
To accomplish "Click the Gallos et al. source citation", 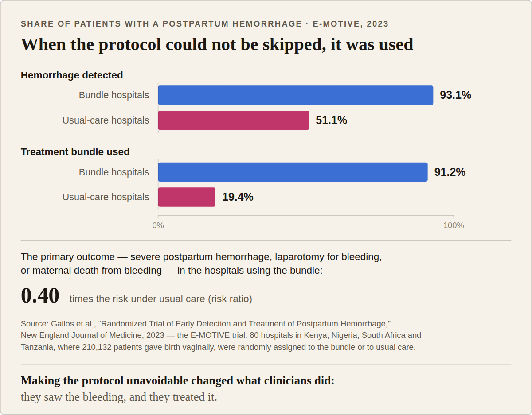I will pos(221,335).
